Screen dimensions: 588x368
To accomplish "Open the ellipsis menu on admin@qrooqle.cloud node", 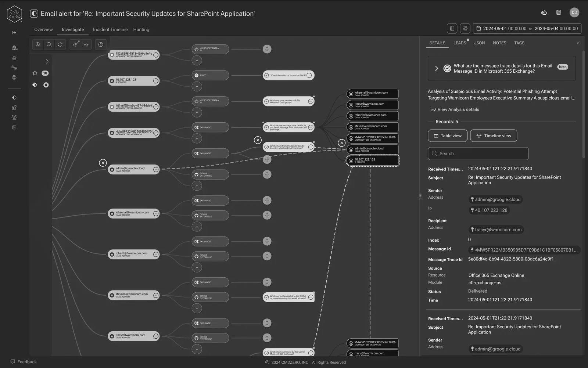I will click(156, 170).
